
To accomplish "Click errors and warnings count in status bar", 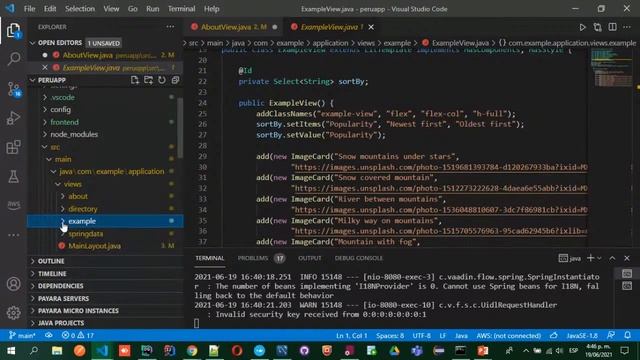I will 78,336.
